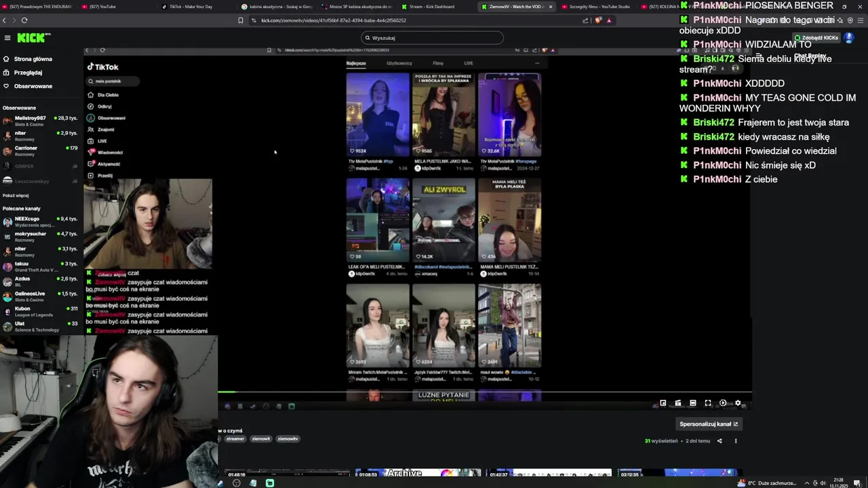Open the three-dot more options menu
This screenshot has height=488, width=868.
pos(736,441)
